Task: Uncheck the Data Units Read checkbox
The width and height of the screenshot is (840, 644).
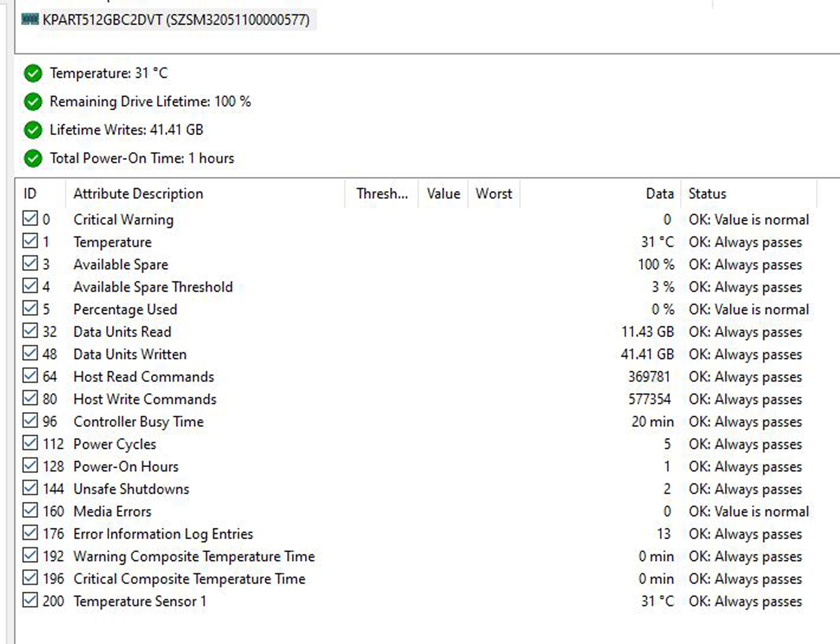Action: 30,331
